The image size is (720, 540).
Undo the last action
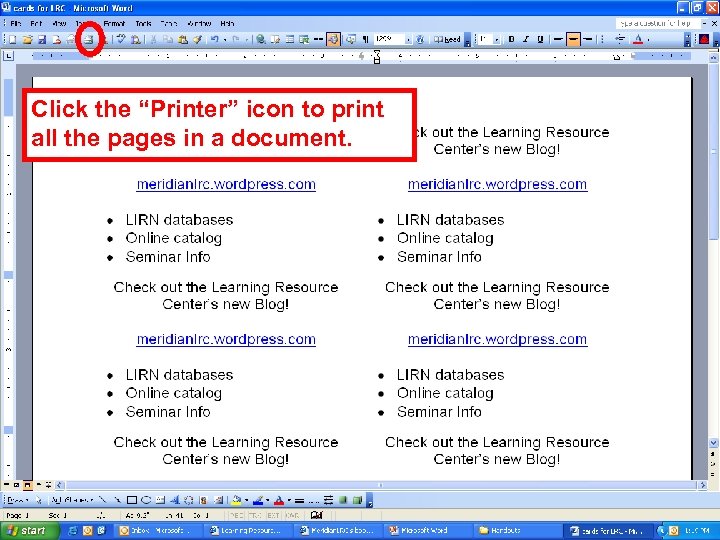(x=214, y=39)
